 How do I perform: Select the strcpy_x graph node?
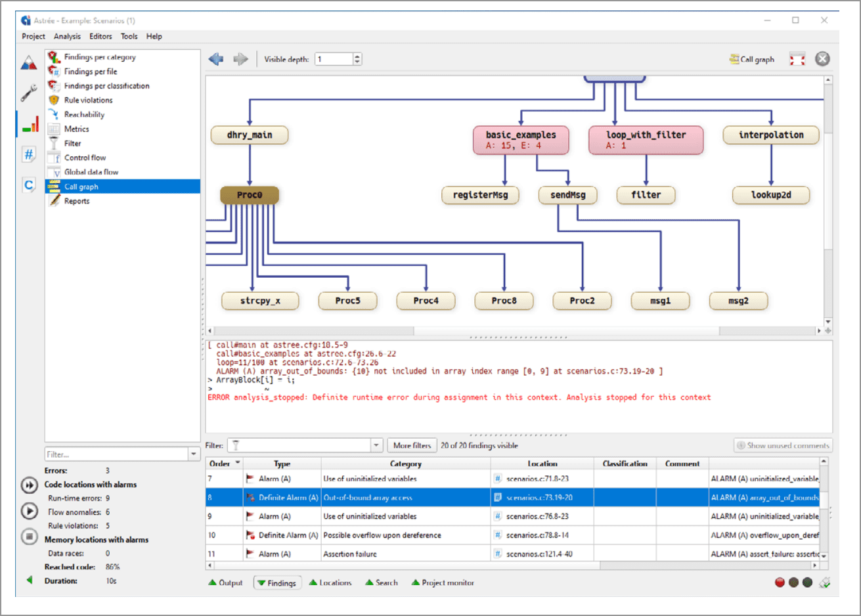[260, 301]
